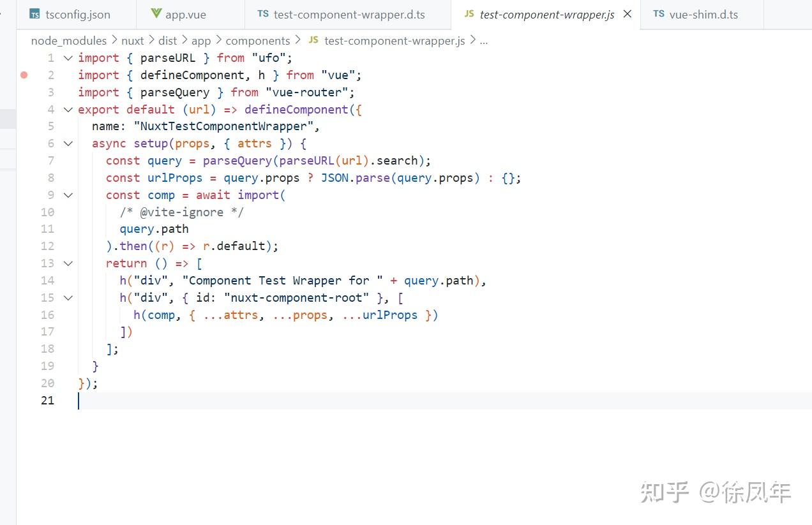Collapse the setup function fold at line 6
Viewport: 812px width, 525px height.
coord(68,144)
